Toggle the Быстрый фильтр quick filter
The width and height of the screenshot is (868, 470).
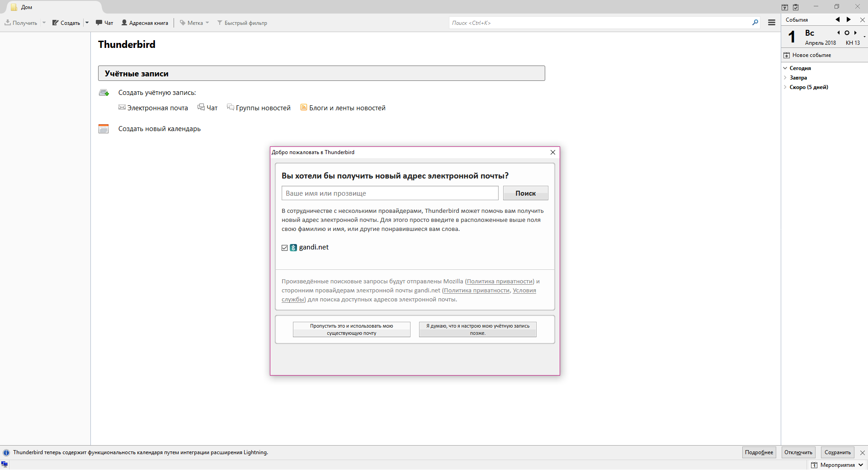pos(242,23)
